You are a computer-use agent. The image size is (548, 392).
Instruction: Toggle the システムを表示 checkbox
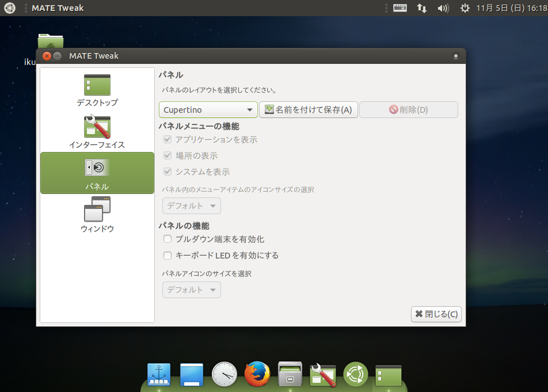168,172
